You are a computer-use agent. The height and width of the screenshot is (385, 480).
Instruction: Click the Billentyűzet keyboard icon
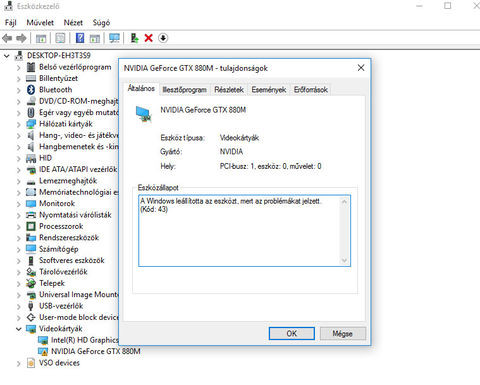(x=31, y=78)
